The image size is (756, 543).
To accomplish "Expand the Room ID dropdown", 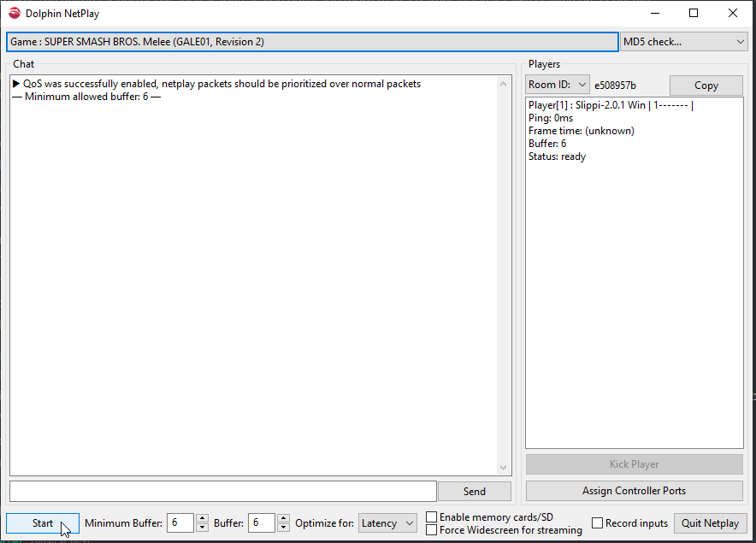I will pyautogui.click(x=558, y=85).
